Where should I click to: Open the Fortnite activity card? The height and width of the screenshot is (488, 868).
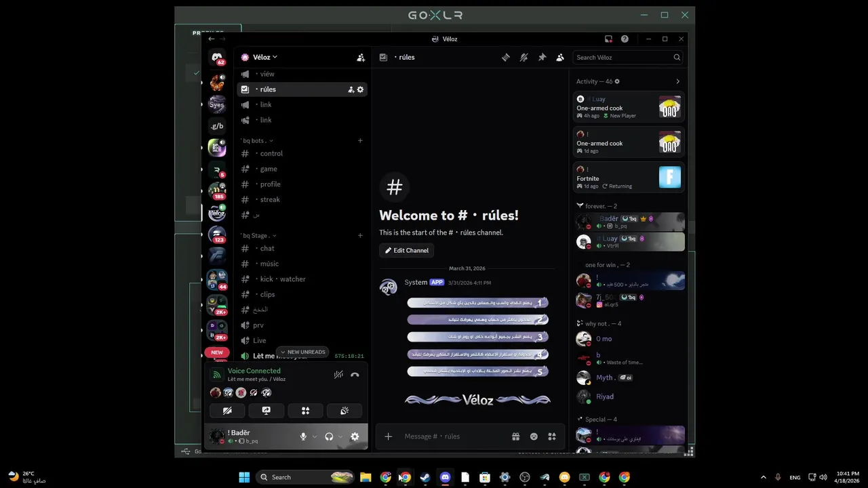[629, 178]
